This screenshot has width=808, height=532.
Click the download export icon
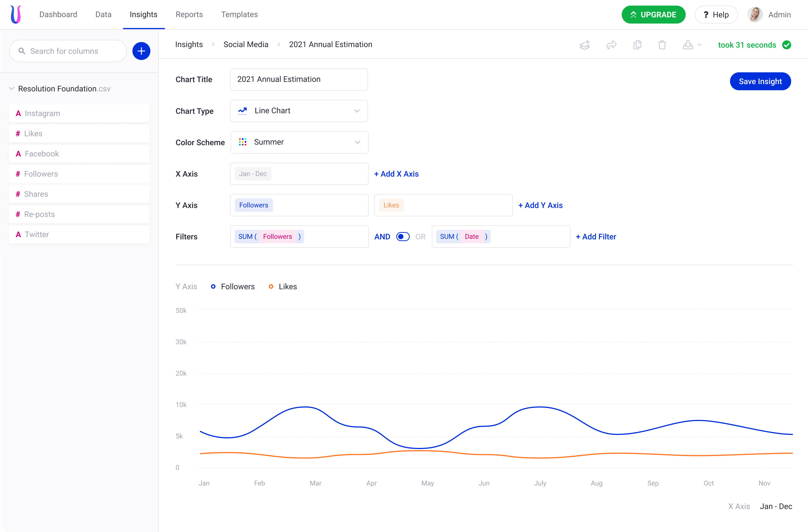(x=688, y=45)
